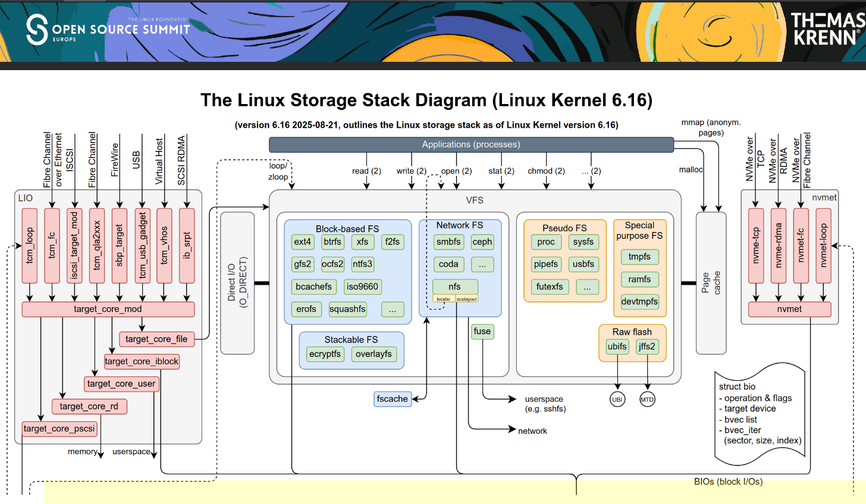The width and height of the screenshot is (866, 504).
Task: Select the ext4 filesystem box
Action: [302, 242]
